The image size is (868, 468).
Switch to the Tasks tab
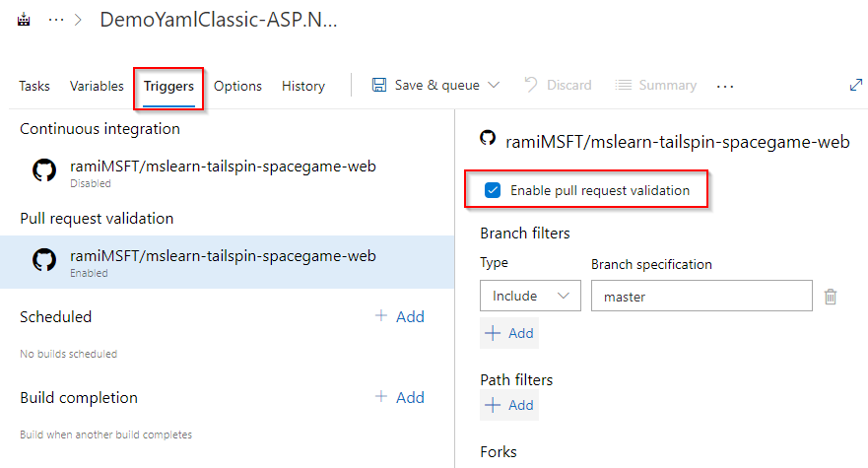[x=34, y=86]
